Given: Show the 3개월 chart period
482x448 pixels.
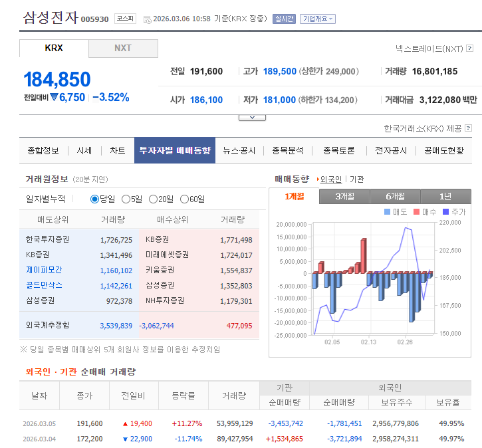Looking at the screenshot, I should coord(344,196).
